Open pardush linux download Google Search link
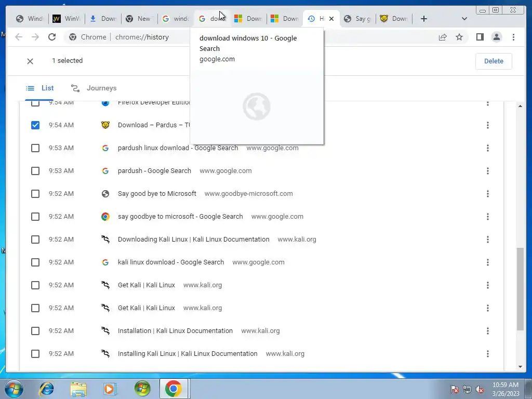 click(178, 148)
